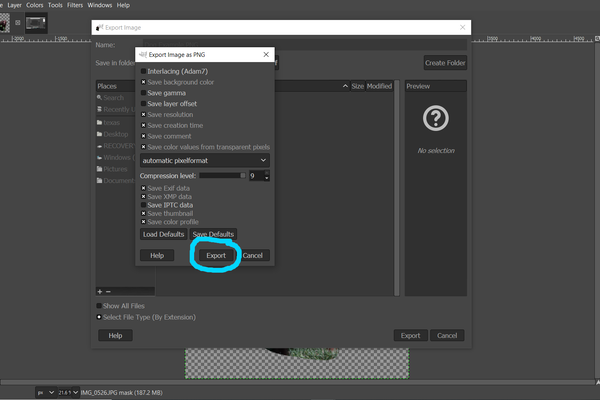Open the Help menu in the menu bar

[123, 5]
